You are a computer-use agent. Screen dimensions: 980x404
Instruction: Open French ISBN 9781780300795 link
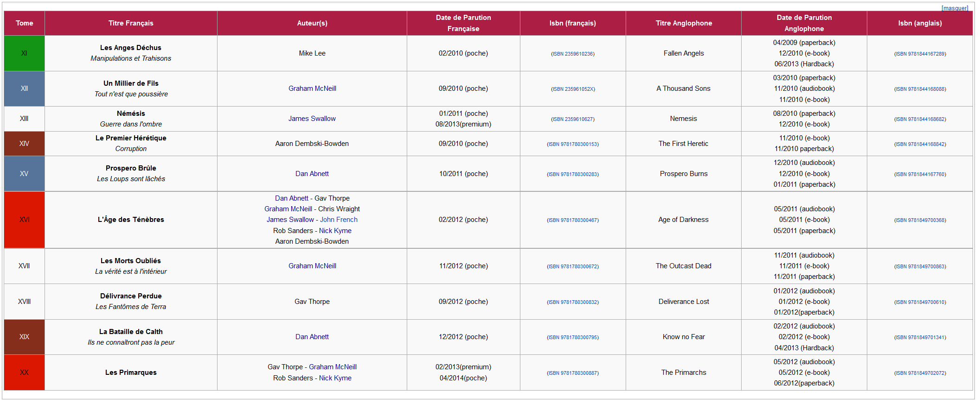pos(573,337)
